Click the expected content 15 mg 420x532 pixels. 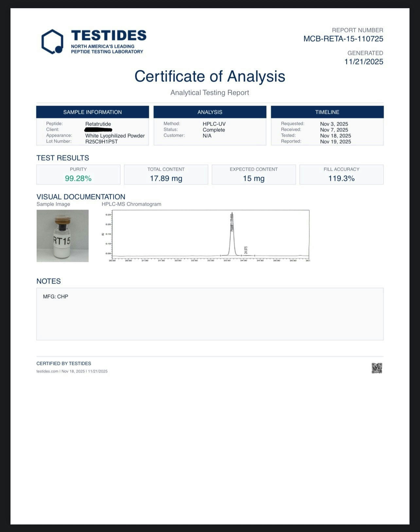coord(254,178)
